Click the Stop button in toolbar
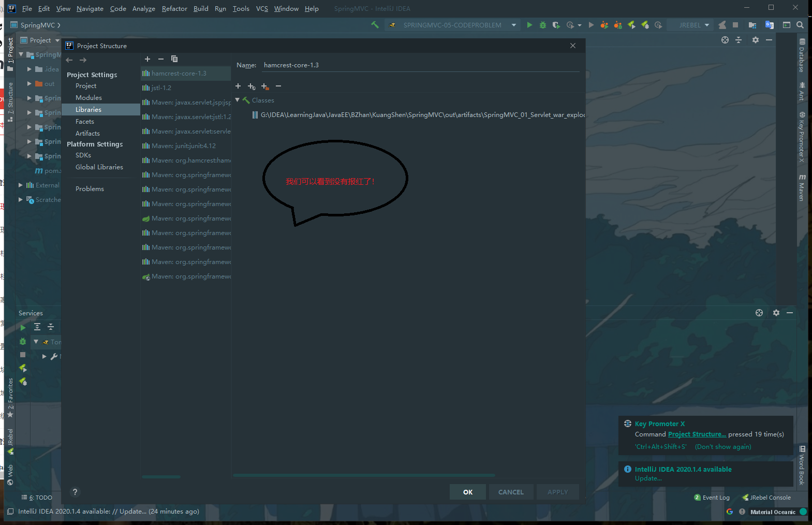Viewport: 812px width, 525px height. (735, 25)
